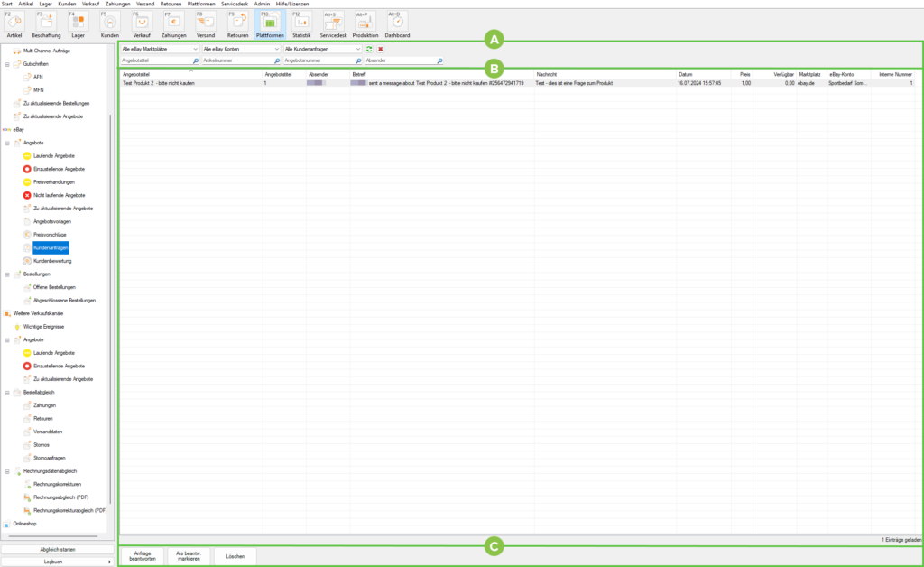Collapse the Gutschriften tree node
Screen dimensions: 924x567
tap(7, 65)
